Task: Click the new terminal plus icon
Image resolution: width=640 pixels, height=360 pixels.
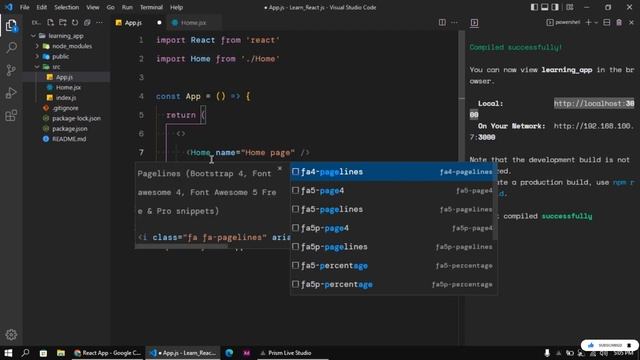Action: 588,22
